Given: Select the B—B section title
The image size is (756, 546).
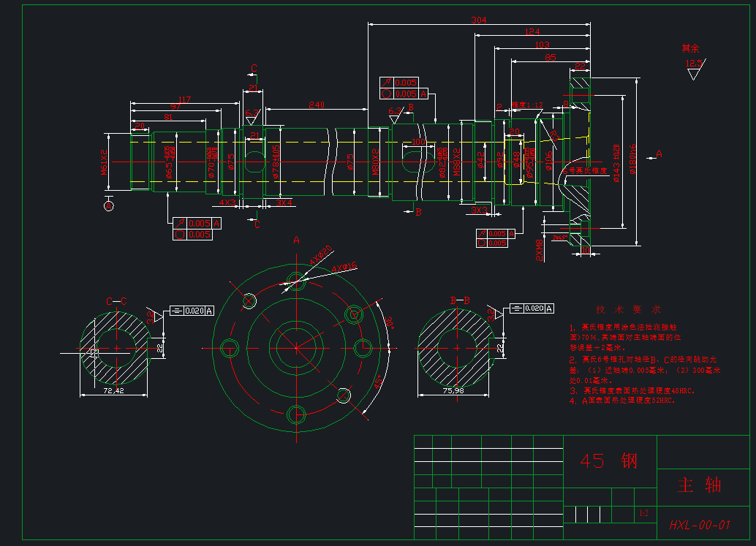Looking at the screenshot, I should [459, 300].
